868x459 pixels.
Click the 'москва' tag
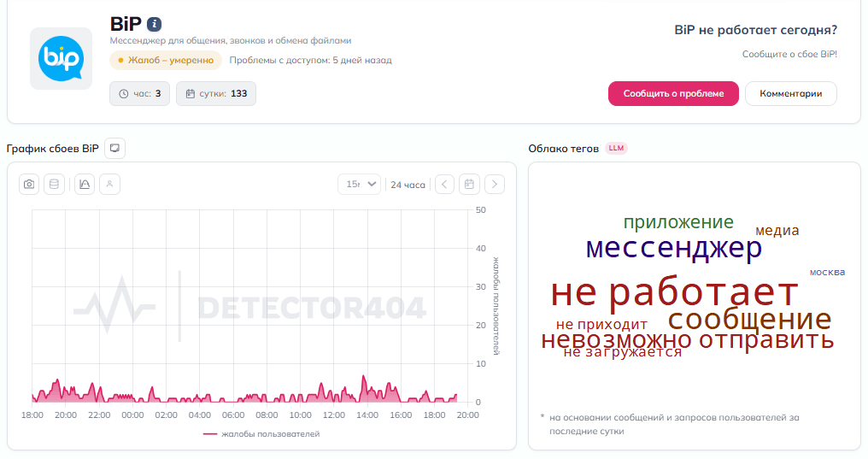(x=827, y=272)
